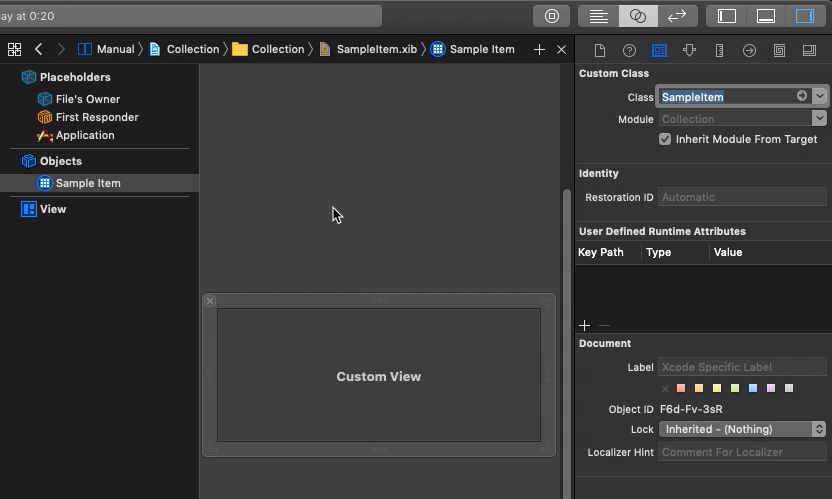Open the Class combo box dropdown arrow
This screenshot has height=499, width=832.
(819, 96)
